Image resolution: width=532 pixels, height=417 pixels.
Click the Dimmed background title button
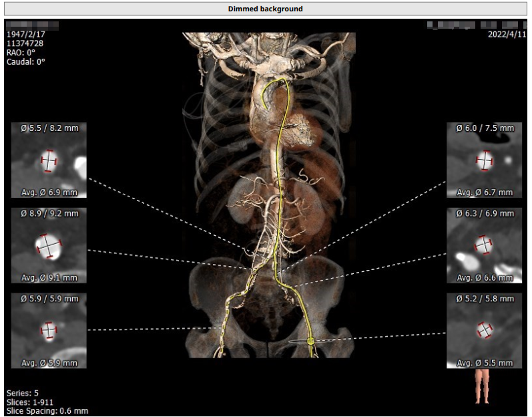(266, 9)
